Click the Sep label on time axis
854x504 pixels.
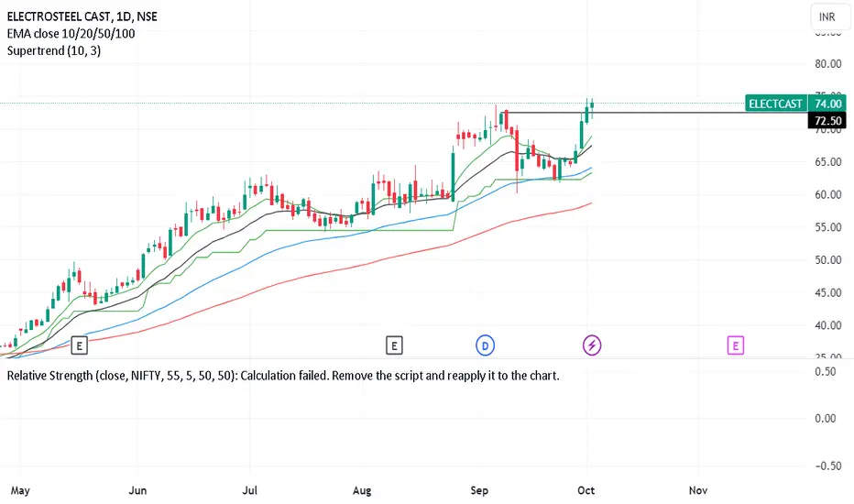[479, 491]
